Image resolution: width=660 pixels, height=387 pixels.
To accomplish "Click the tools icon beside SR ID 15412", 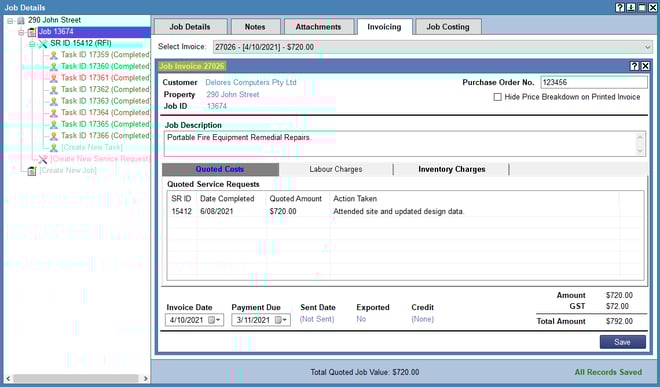I will (x=43, y=44).
